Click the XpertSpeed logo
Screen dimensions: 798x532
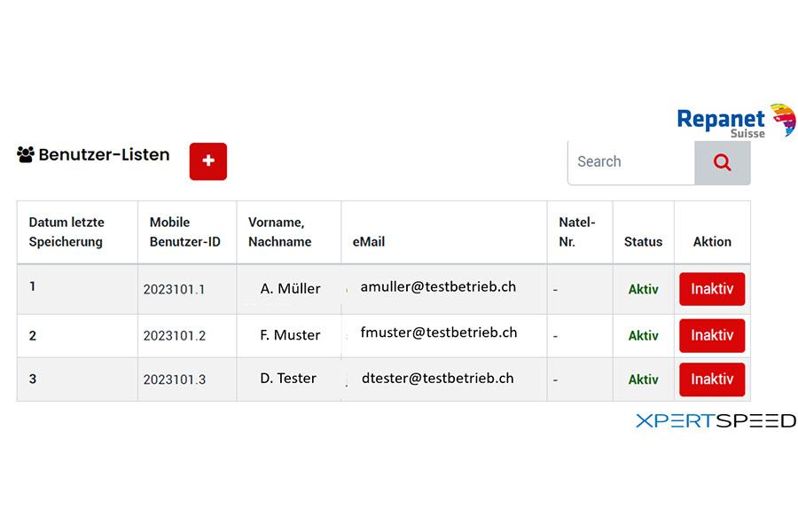click(x=715, y=421)
